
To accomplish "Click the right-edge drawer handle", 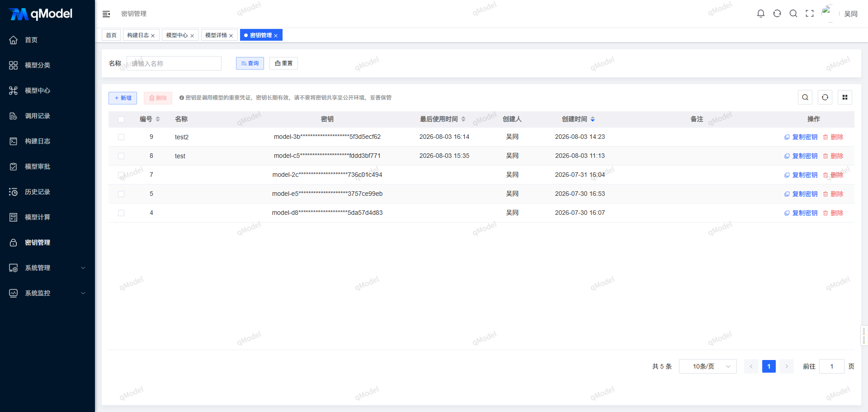I will [864, 336].
